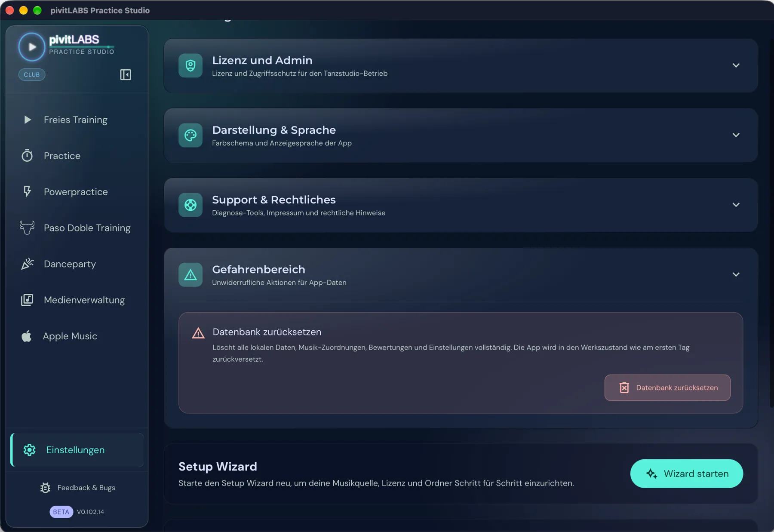Click the vertical scrollbar at the window's right edge
Image resolution: width=774 pixels, height=532 pixels.
pyautogui.click(x=771, y=224)
